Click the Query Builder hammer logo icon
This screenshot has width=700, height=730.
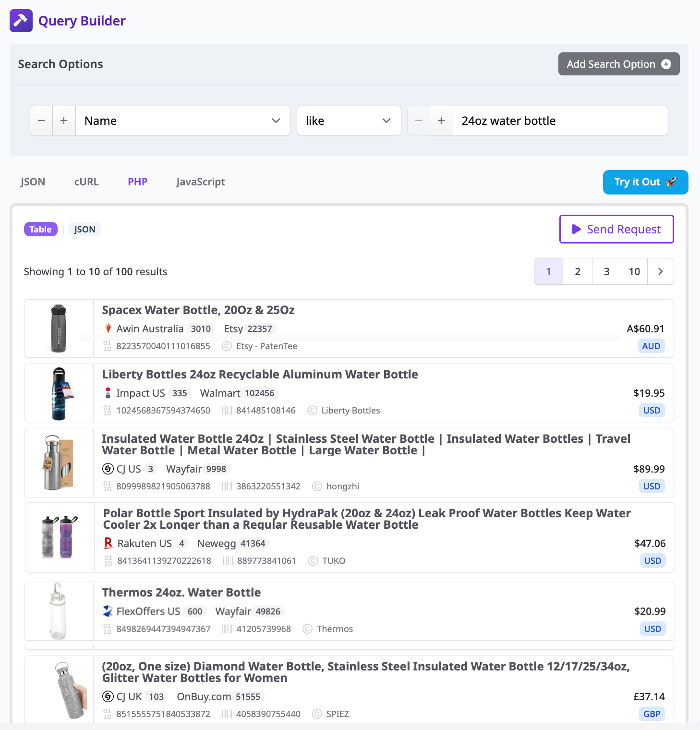click(21, 21)
